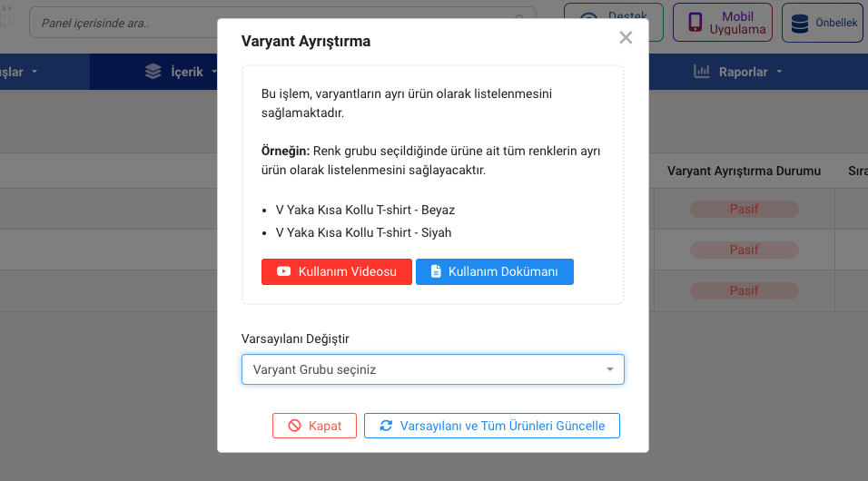Open the Kullanım Videosu button

tap(337, 271)
